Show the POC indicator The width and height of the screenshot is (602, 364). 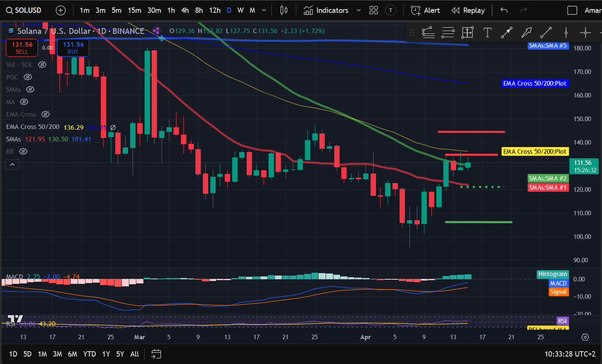[x=28, y=77]
